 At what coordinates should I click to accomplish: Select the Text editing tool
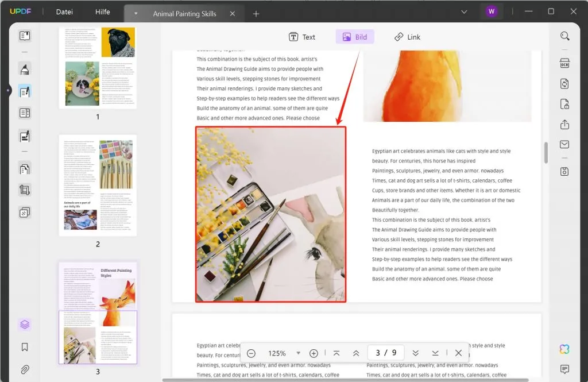pos(302,37)
